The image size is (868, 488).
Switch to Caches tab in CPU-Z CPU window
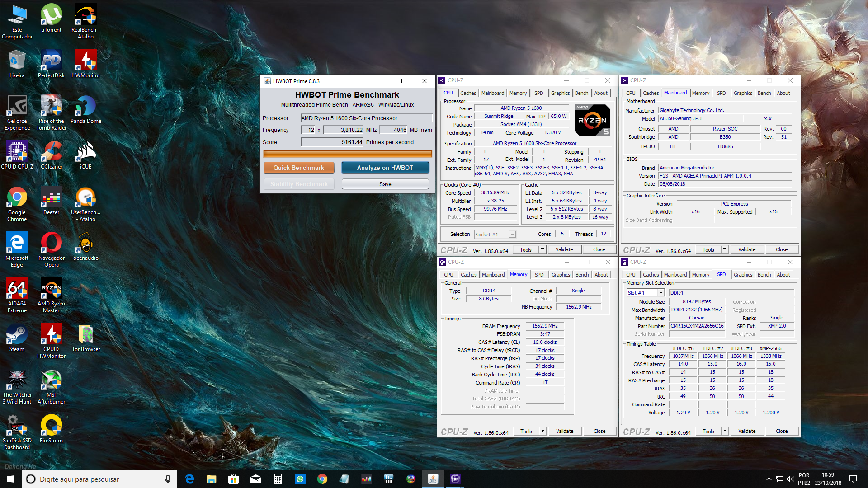(x=468, y=93)
